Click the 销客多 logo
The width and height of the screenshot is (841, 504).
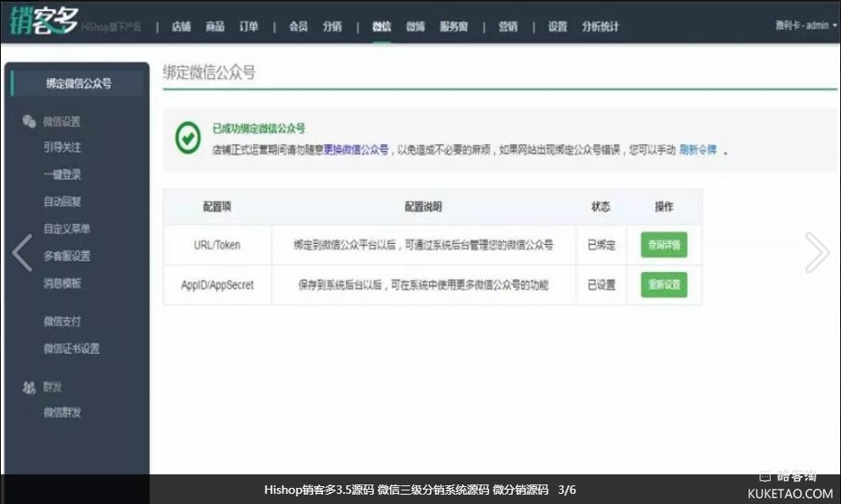click(x=44, y=21)
